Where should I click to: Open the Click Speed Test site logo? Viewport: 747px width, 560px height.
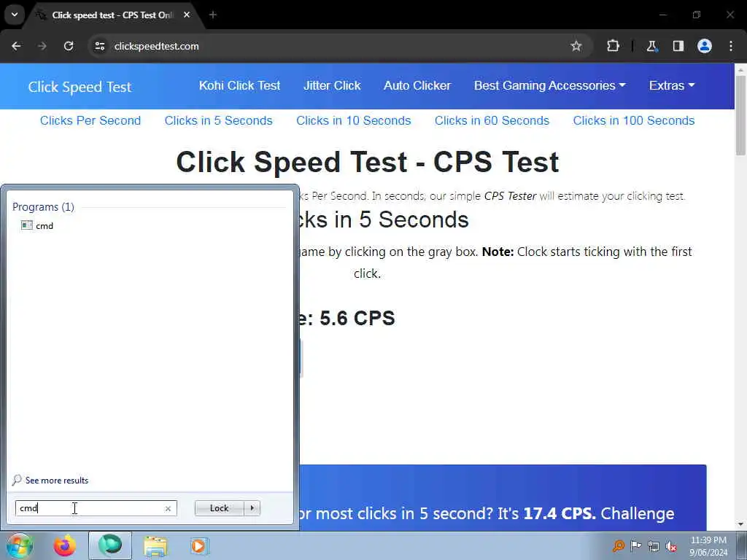point(80,87)
